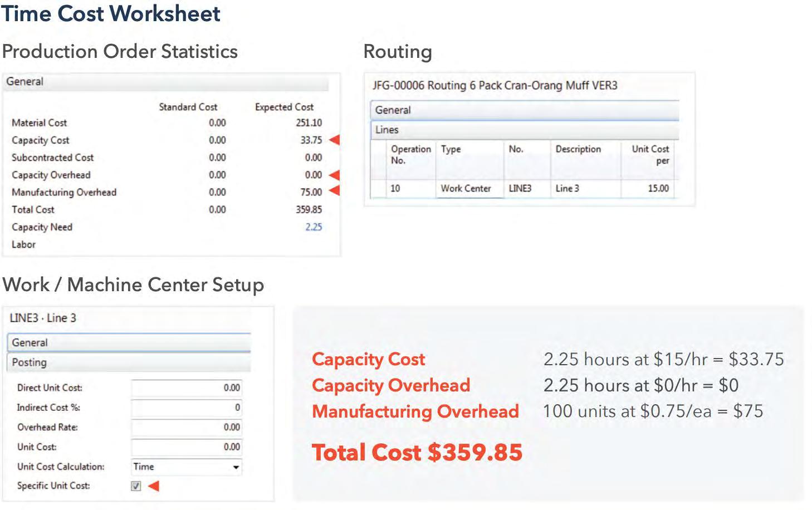Viewport: 812px width, 510px height.
Task: Expand the General section in Routing
Action: [x=525, y=110]
